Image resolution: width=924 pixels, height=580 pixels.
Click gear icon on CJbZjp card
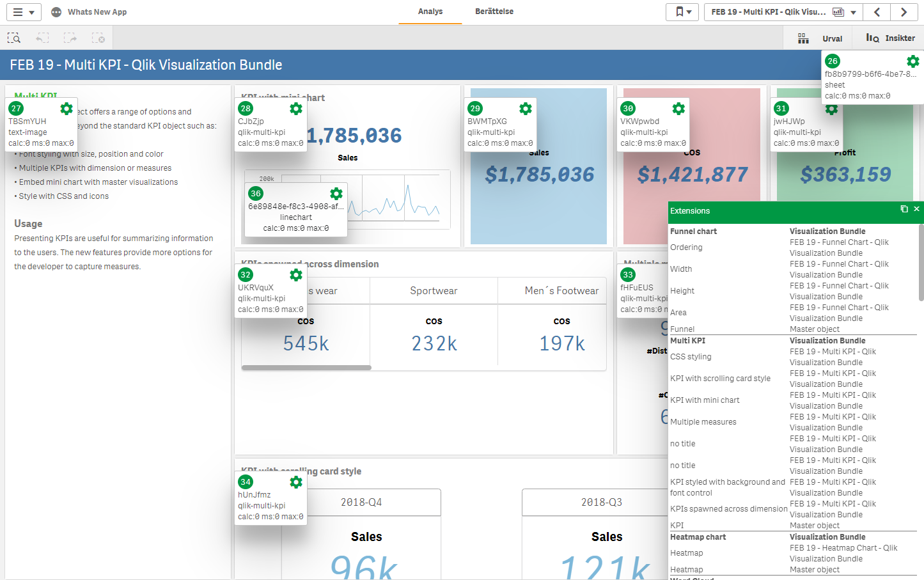pos(296,109)
